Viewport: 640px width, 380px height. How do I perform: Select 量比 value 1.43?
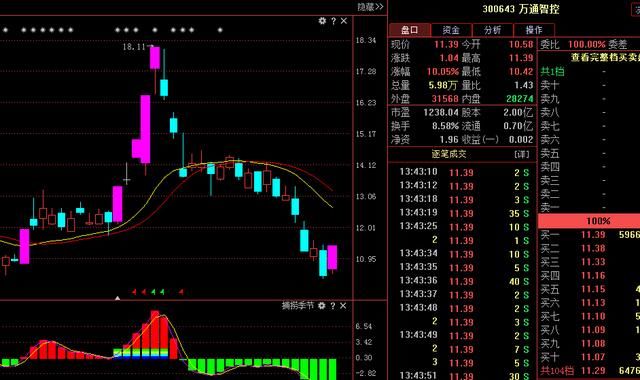pyautogui.click(x=524, y=85)
